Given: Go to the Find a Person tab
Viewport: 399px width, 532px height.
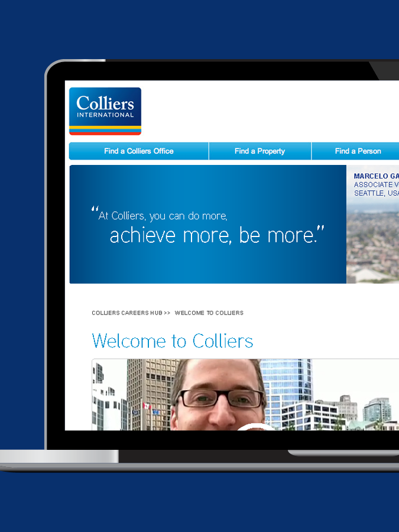Looking at the screenshot, I should [x=356, y=151].
